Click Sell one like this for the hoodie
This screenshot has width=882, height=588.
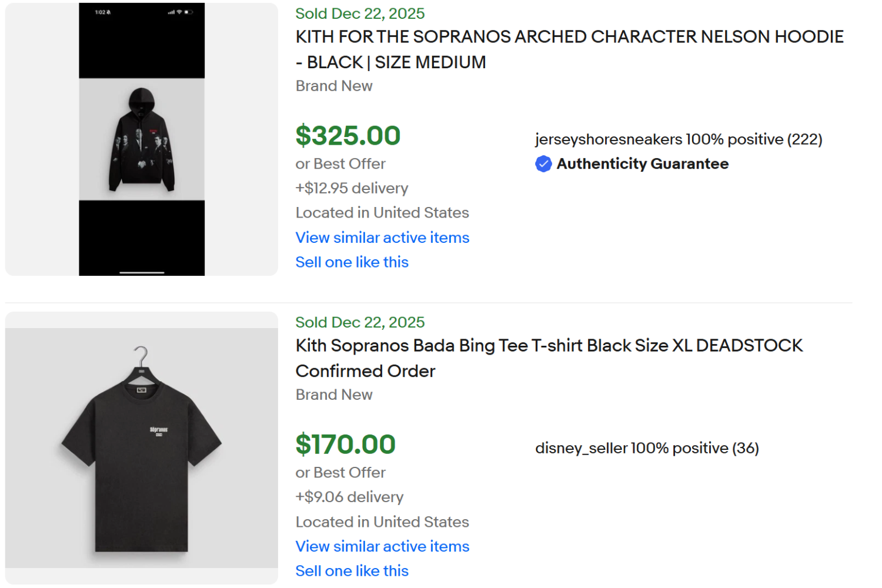(351, 262)
